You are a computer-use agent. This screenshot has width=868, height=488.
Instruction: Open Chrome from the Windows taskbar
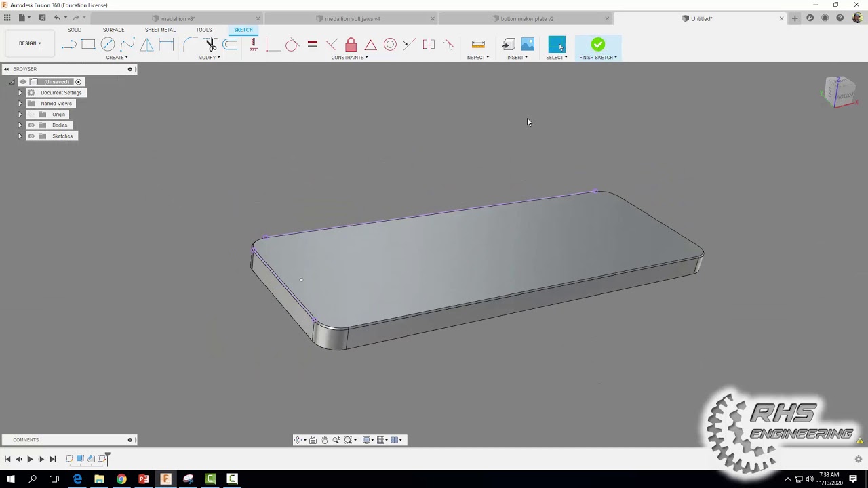point(121,479)
